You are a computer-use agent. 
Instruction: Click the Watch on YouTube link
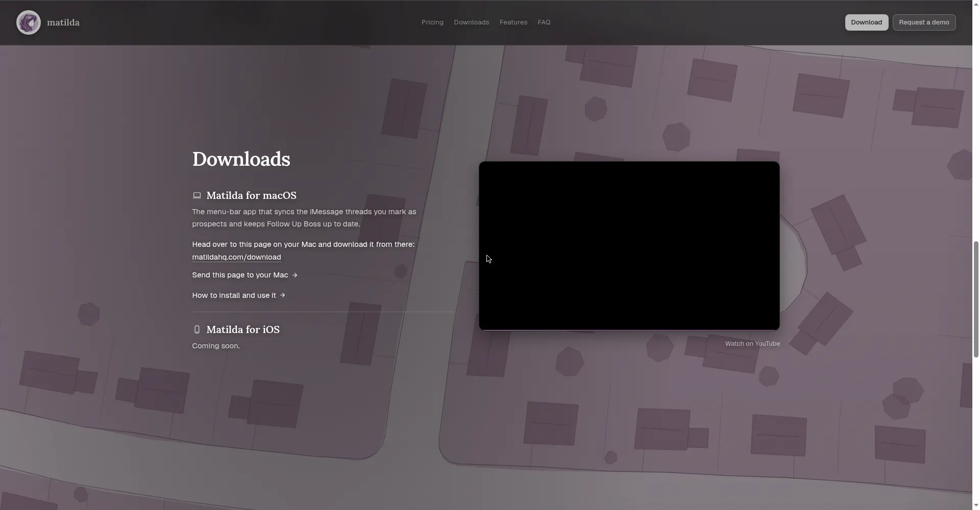click(752, 344)
